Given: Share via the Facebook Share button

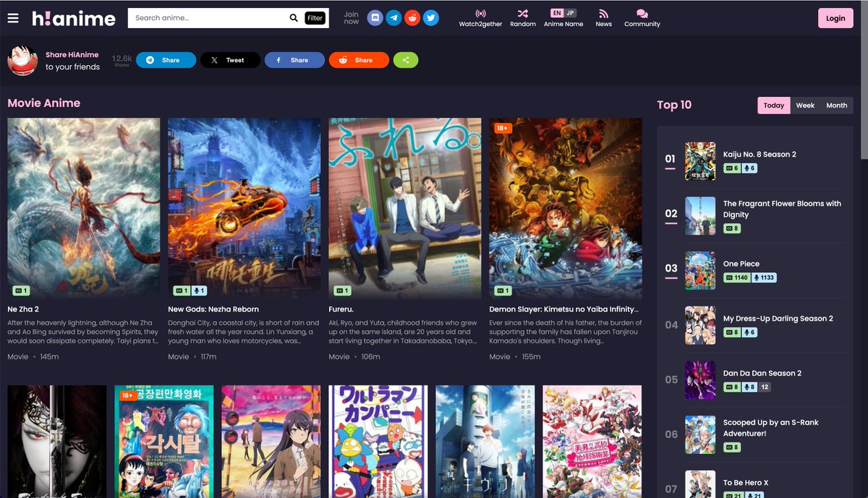Looking at the screenshot, I should click(x=294, y=60).
